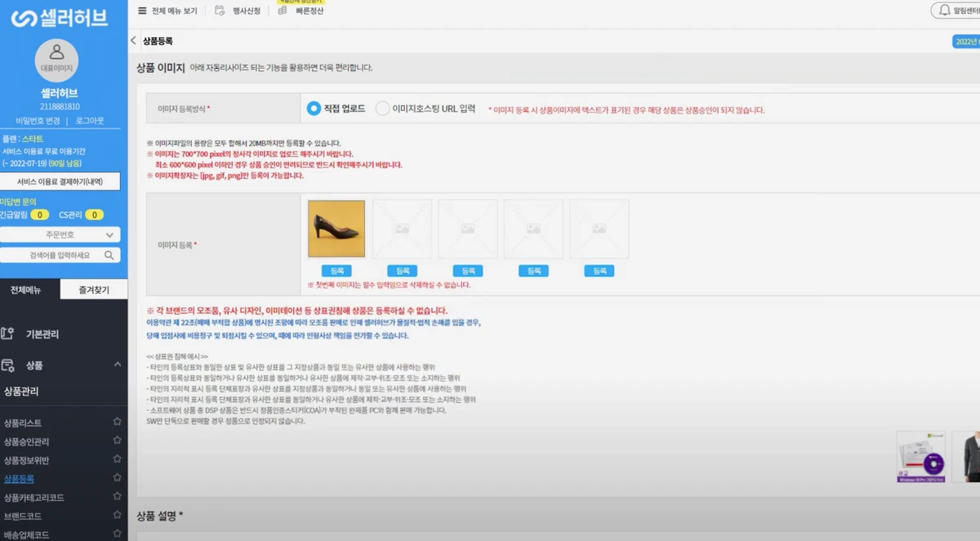The width and height of the screenshot is (980, 541).
Task: Click the fourth empty image placeholder
Action: [x=533, y=229]
